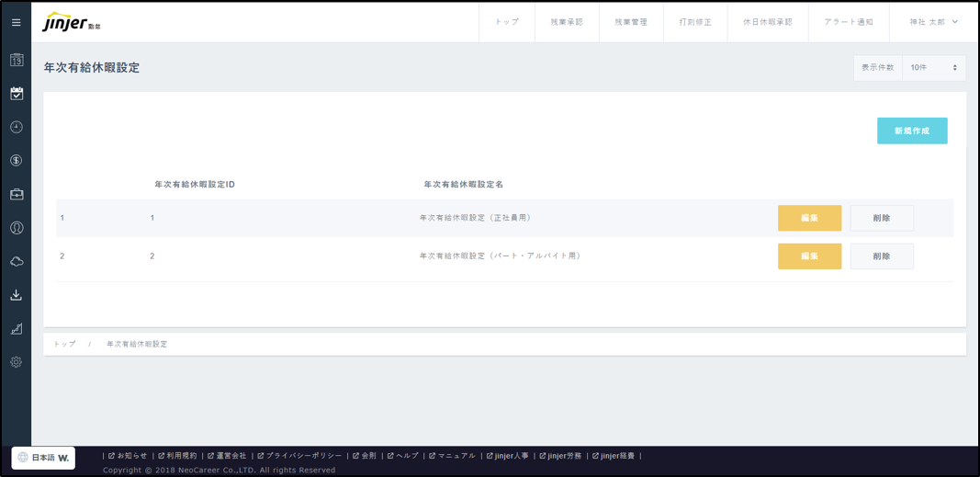
Task: Click the トップ breadcrumb link
Action: tap(64, 344)
